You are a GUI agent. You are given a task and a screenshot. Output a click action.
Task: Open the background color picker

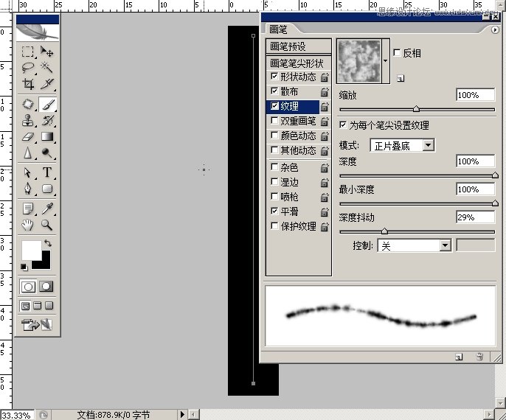point(46,264)
